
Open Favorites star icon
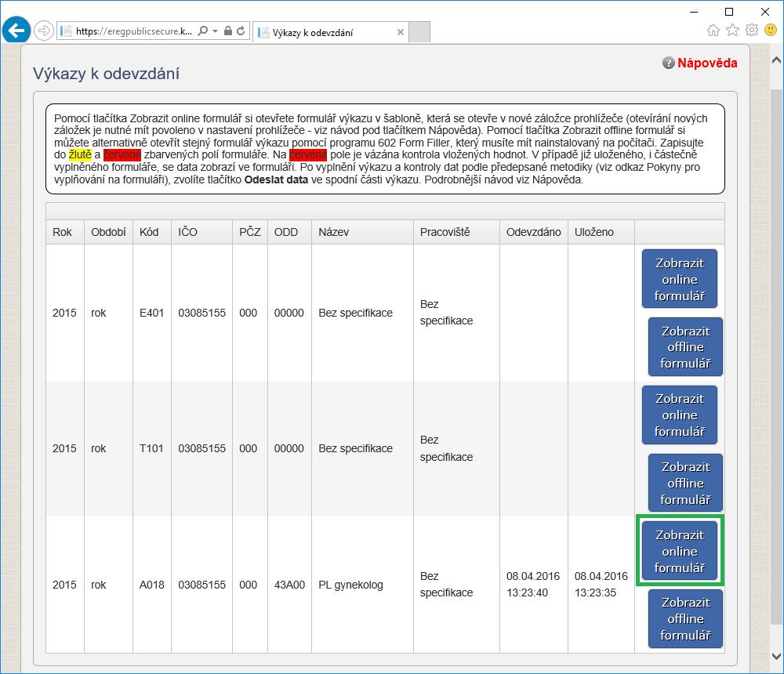coord(732,31)
